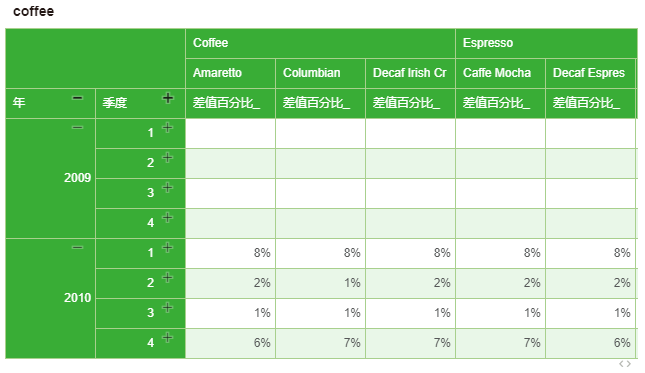Expand quarter 2 of 2010

[x=167, y=278]
